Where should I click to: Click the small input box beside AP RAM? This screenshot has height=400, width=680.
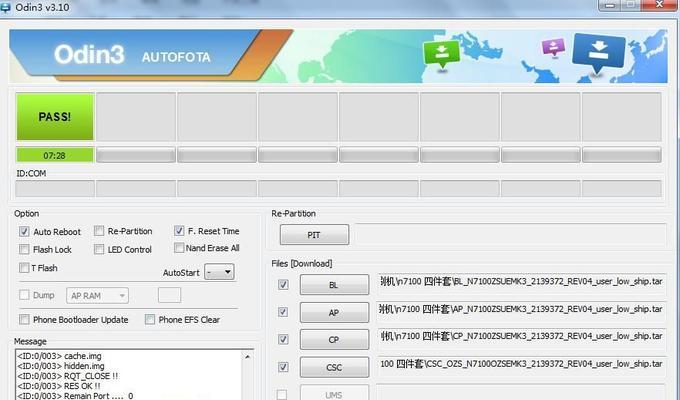169,295
